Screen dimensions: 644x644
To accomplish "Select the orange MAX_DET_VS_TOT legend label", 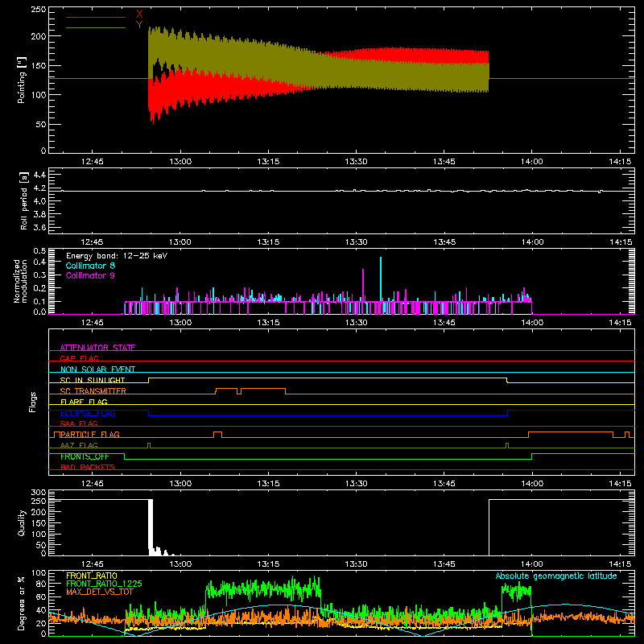I will point(99,592).
